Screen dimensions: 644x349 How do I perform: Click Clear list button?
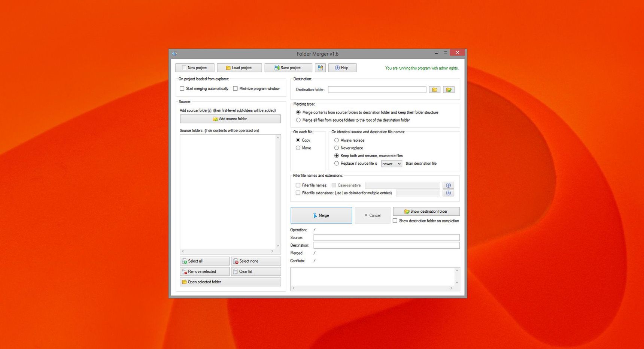click(256, 271)
